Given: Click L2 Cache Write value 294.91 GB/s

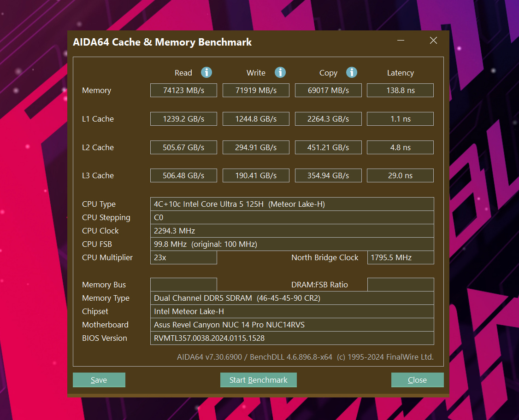Looking at the screenshot, I should pos(256,147).
